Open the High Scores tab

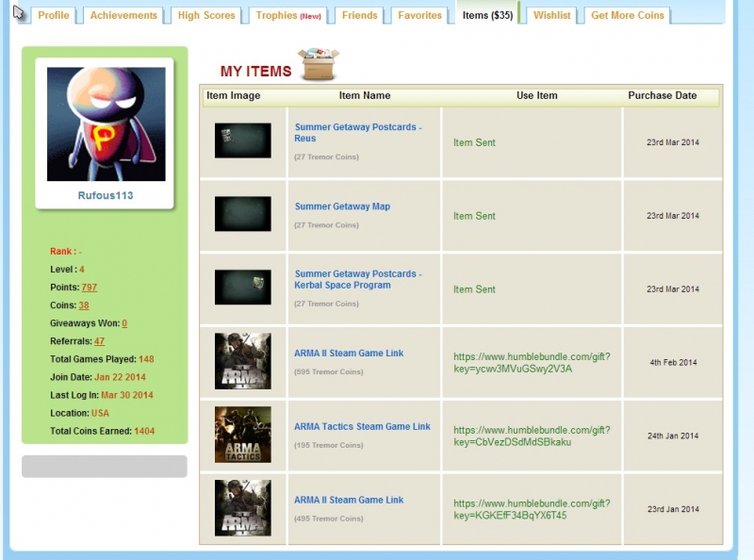pos(206,15)
